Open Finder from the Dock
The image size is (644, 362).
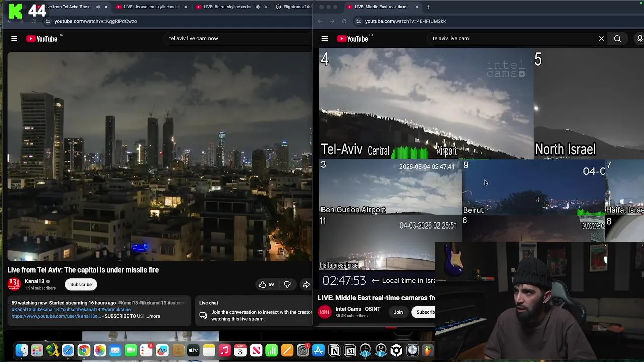coord(22,350)
